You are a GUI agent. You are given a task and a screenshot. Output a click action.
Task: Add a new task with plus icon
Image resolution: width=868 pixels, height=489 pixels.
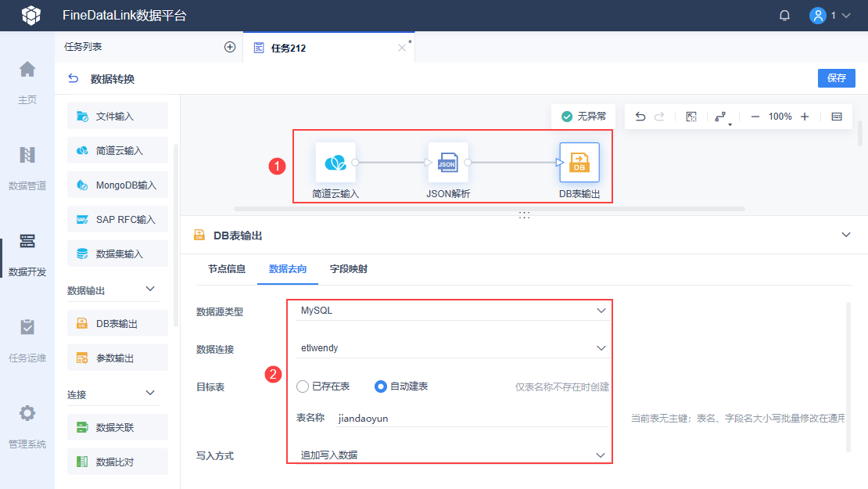230,47
